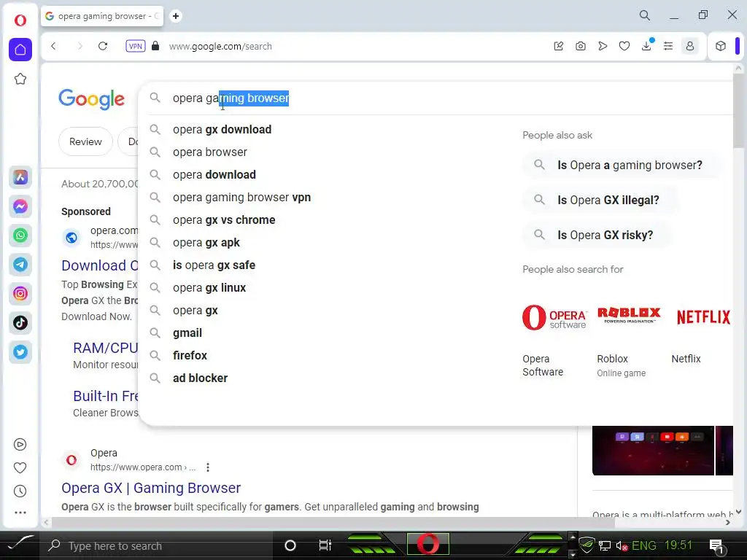
Task: Open Windows taskbar search box
Action: (158, 545)
